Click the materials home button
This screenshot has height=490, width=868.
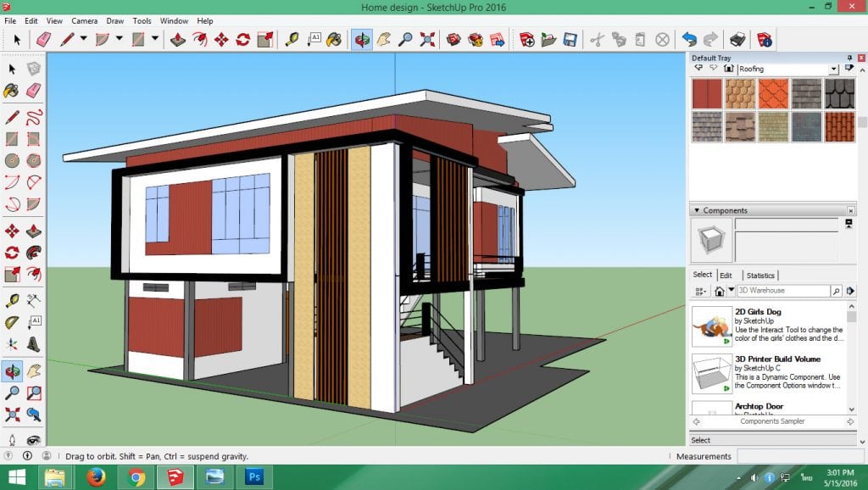[728, 69]
